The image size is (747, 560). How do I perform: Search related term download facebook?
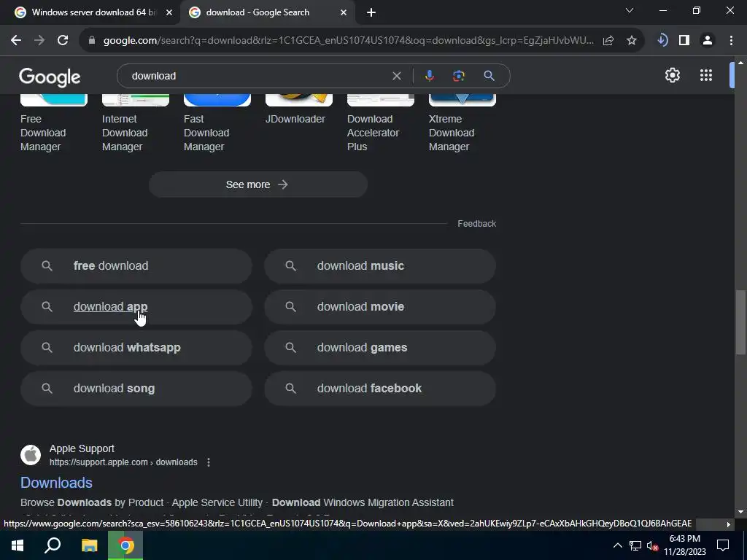tap(379, 389)
